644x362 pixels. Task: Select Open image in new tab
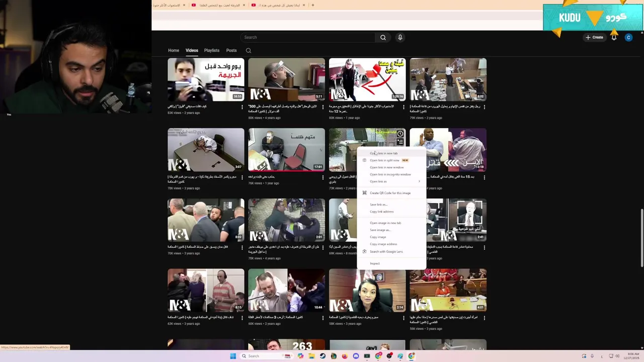coord(391,223)
